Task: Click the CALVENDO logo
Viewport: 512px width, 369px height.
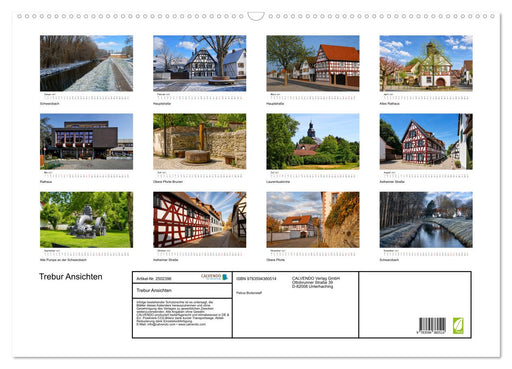Action: (x=214, y=277)
